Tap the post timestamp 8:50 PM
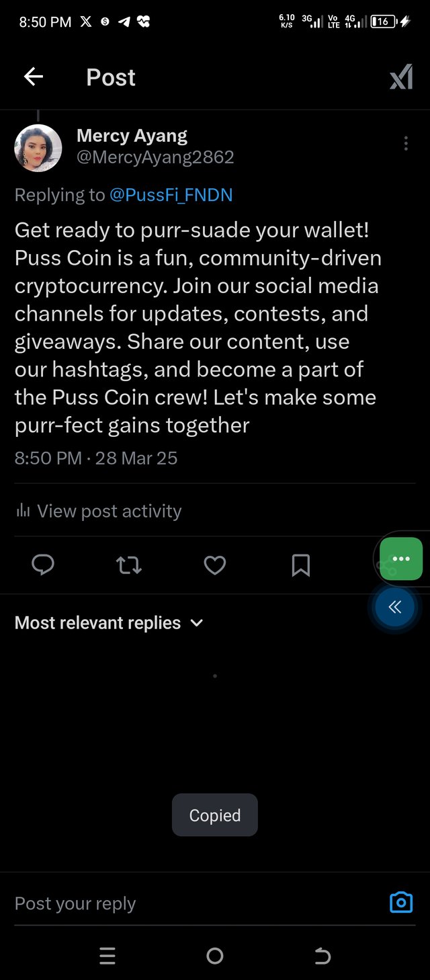 [48, 458]
